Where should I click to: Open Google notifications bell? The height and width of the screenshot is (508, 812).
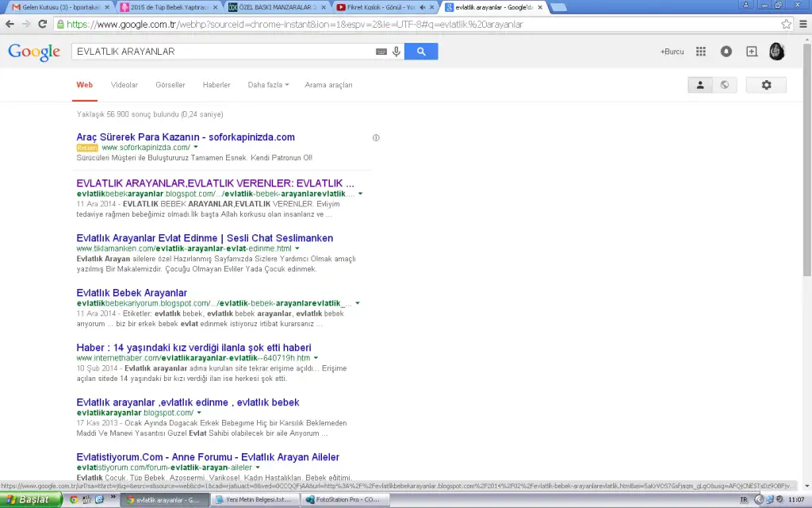coord(726,52)
